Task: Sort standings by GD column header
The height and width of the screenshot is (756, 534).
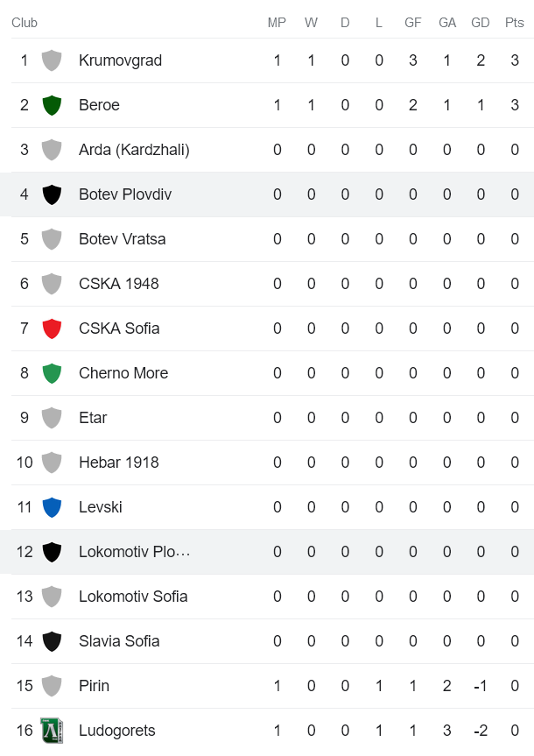Action: click(481, 23)
